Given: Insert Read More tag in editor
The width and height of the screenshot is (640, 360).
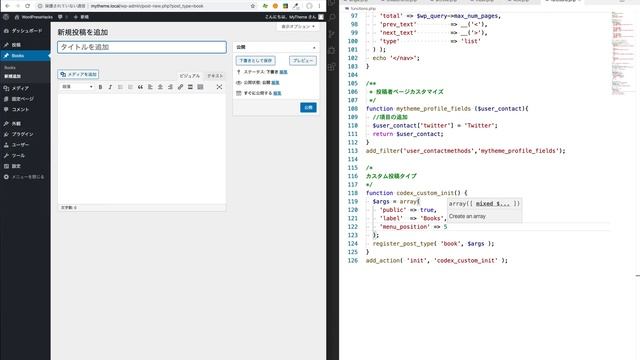Looking at the screenshot, I should click(x=190, y=87).
